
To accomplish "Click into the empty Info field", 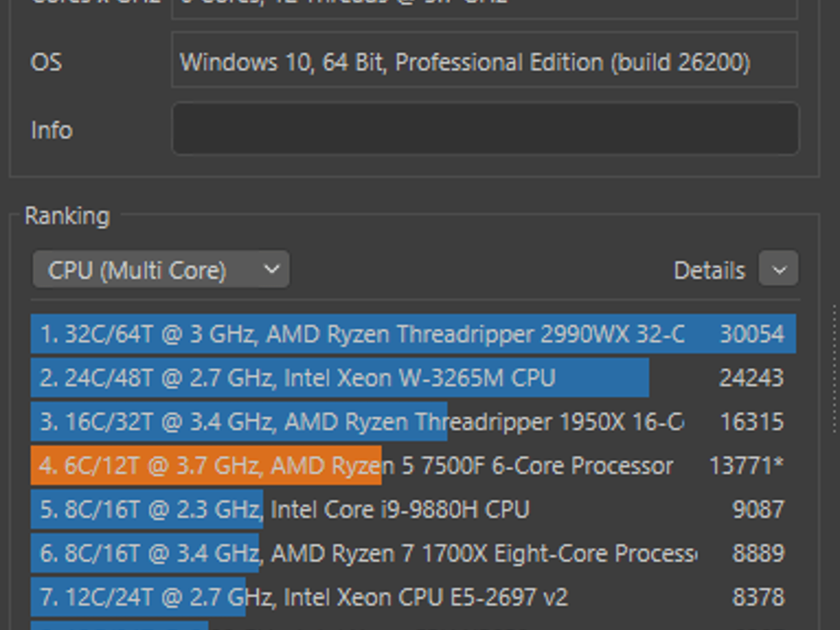I will point(485,129).
